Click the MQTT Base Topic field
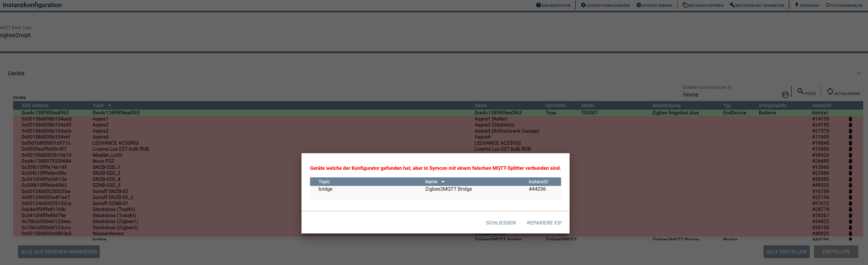 [x=50, y=35]
